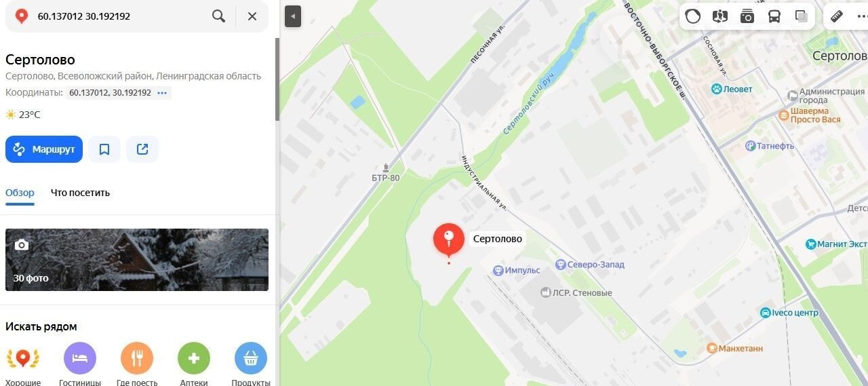Show public transport with bus icon
Viewport: 868px width, 386px height.
coord(774,16)
